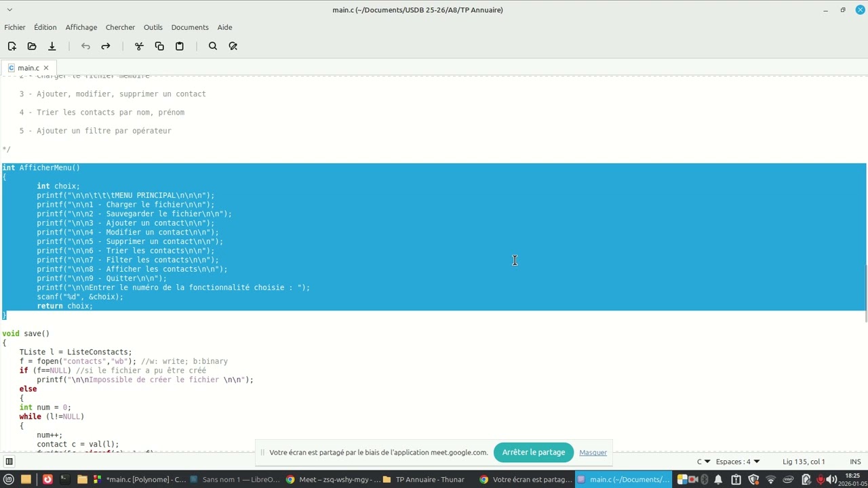This screenshot has height=488, width=868.
Task: Toggle INS insert mode indicator
Action: point(855,462)
